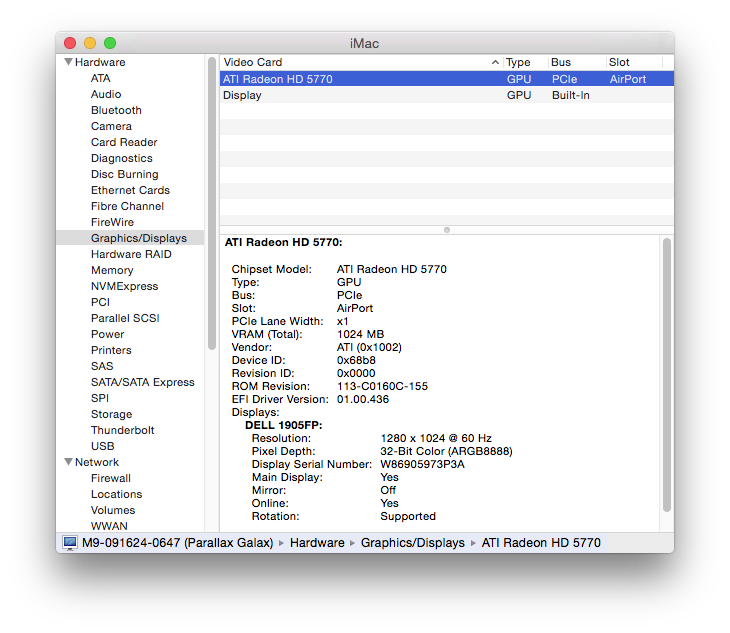Viewport: 730px width, 633px height.
Task: Select Thunderbolt in the sidebar list
Action: click(123, 430)
